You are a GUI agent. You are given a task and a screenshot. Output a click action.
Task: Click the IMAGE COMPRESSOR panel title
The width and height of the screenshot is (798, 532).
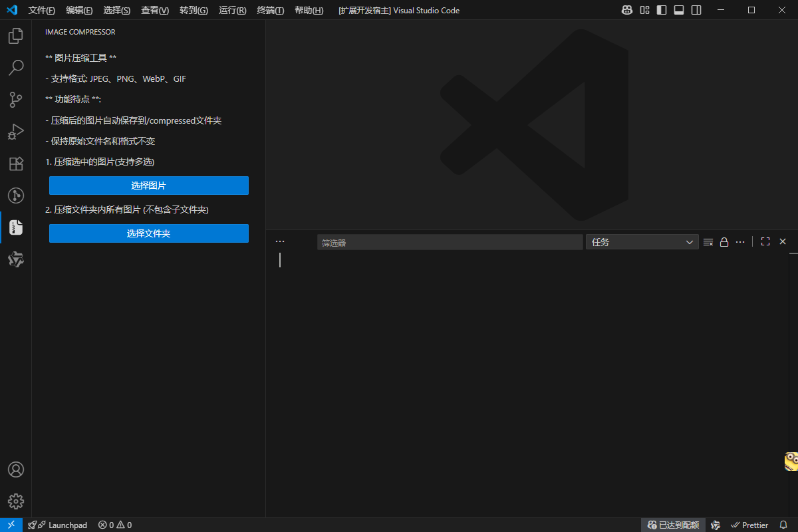(x=80, y=32)
